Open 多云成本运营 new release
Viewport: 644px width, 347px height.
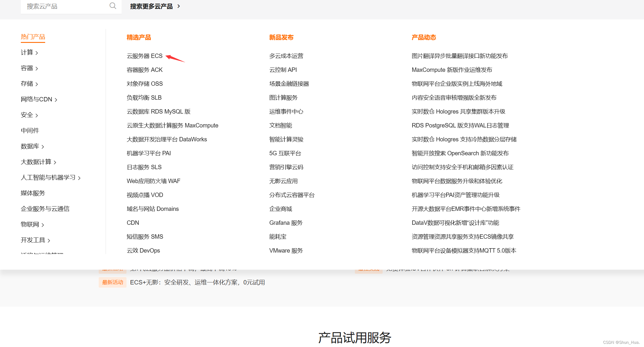click(286, 56)
